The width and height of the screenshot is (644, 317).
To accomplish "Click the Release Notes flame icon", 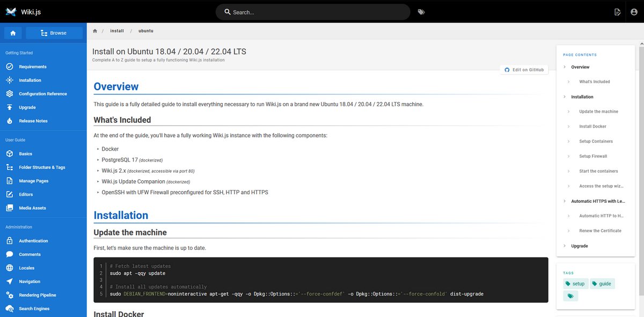I will click(9, 121).
